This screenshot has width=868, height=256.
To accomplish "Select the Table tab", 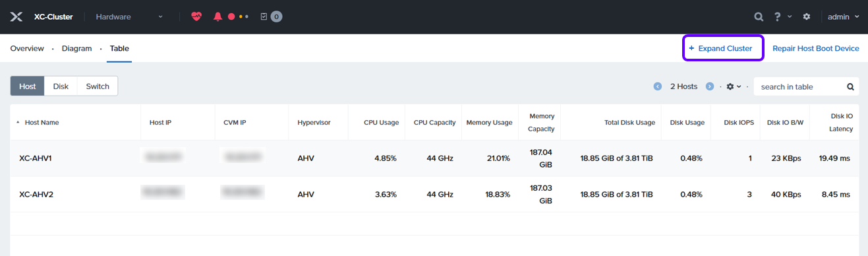I will (x=119, y=48).
